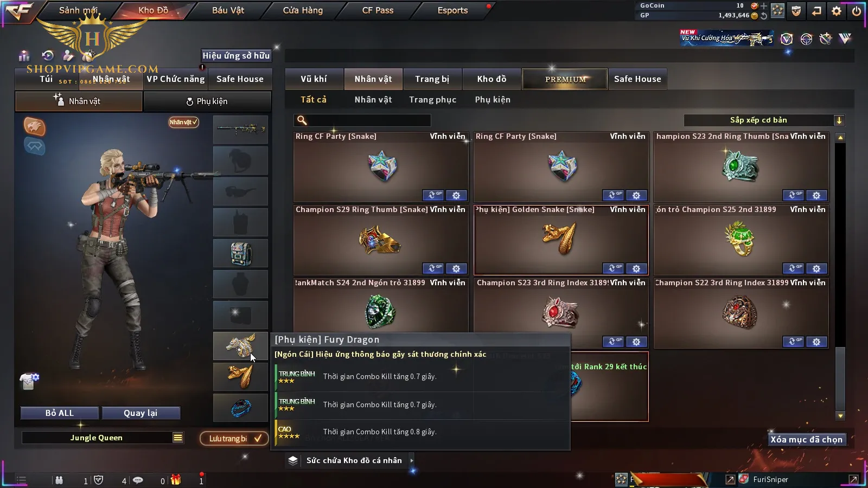
Task: Open Jungle Queen character list menu
Action: click(x=178, y=438)
